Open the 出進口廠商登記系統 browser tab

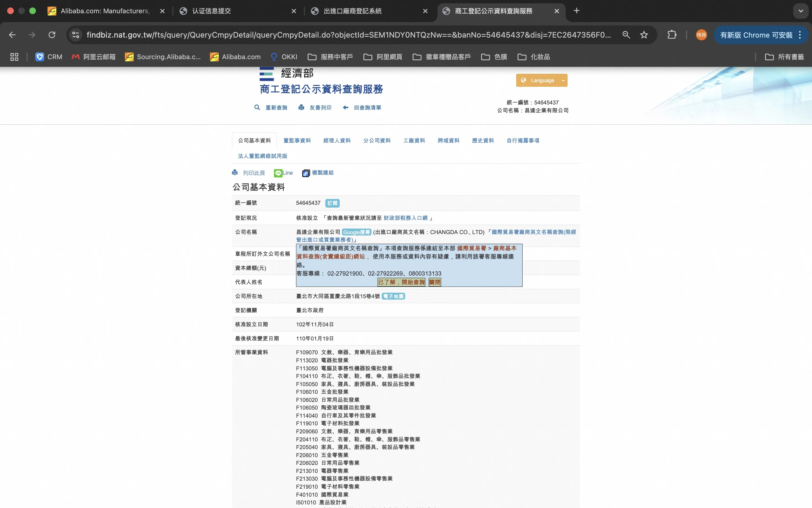click(352, 11)
